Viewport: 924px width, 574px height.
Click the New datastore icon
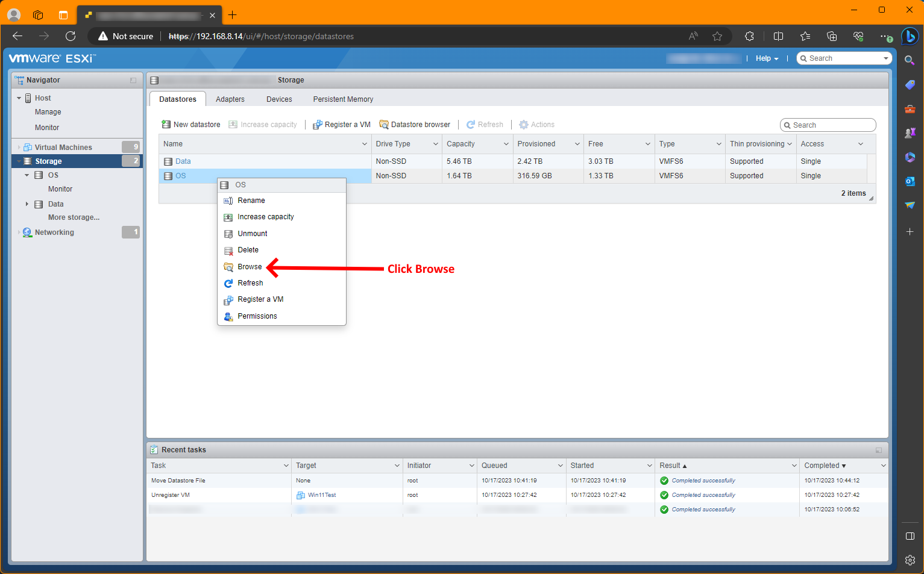pyautogui.click(x=166, y=125)
